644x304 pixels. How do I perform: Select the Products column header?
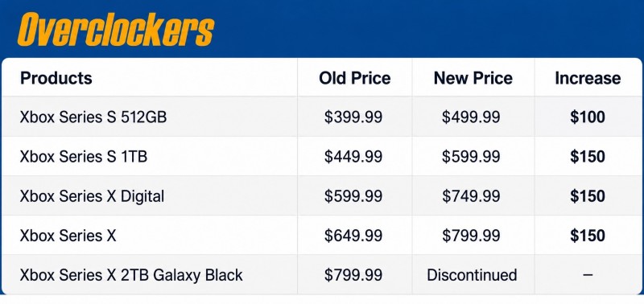(x=56, y=78)
